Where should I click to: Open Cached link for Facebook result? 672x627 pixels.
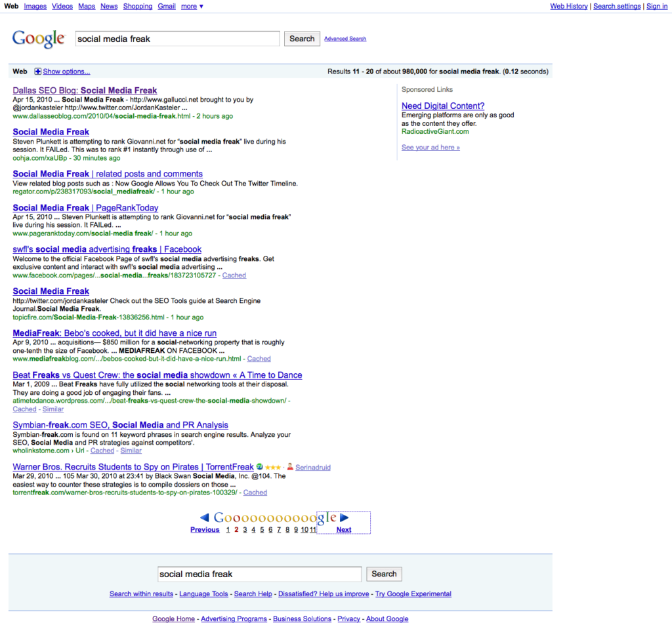click(234, 275)
